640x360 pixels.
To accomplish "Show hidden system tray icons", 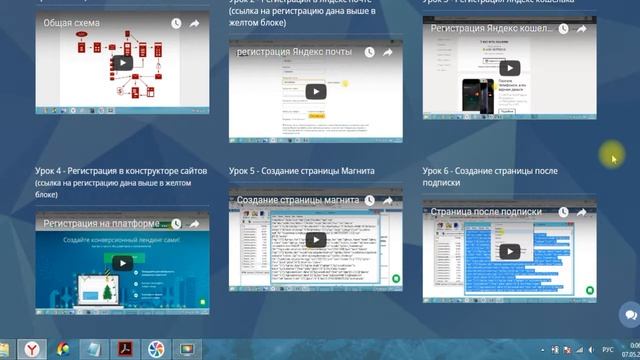I will [542, 350].
